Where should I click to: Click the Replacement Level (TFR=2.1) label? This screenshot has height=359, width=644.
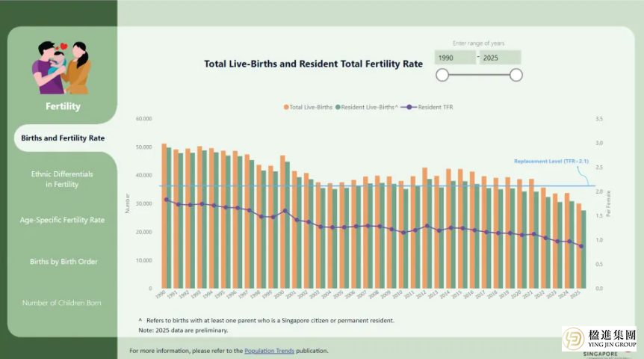click(551, 162)
